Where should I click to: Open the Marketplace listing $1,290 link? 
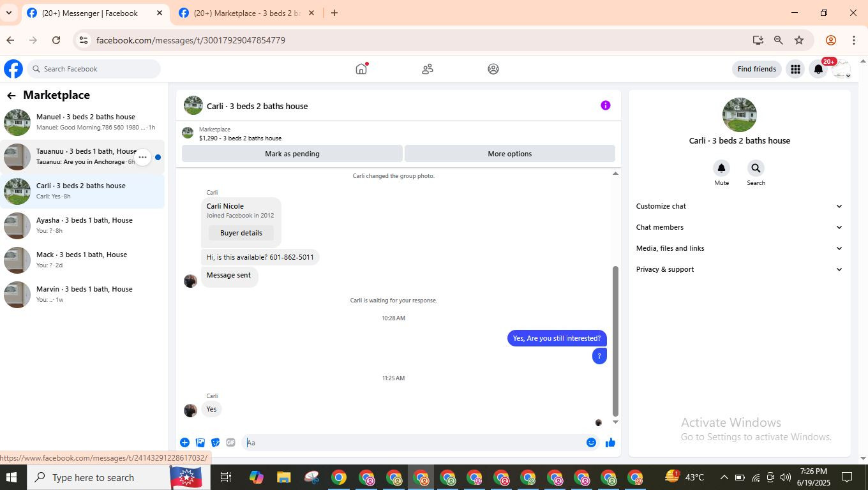coord(240,138)
